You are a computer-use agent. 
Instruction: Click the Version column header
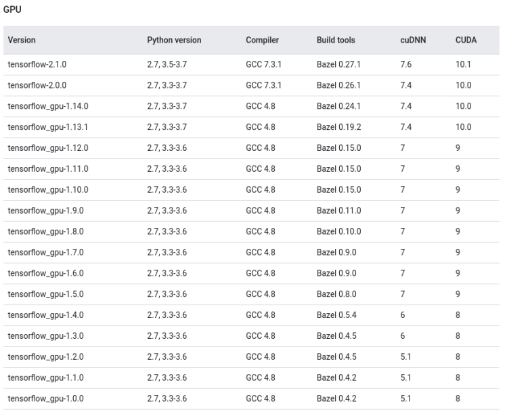[22, 40]
